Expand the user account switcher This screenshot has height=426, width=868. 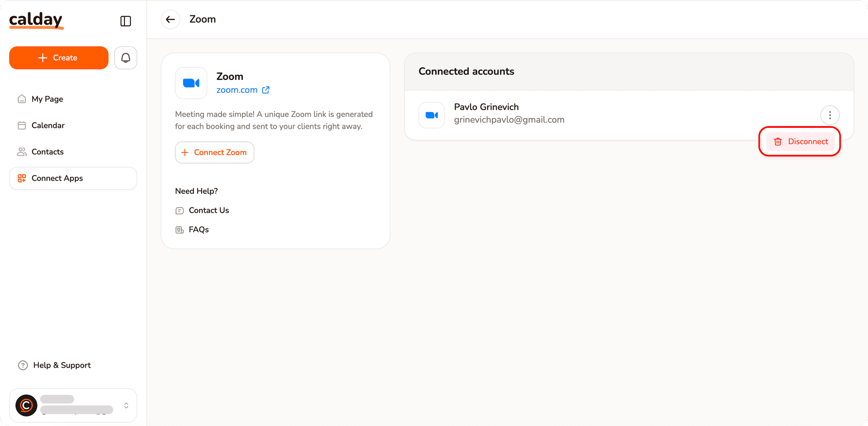click(x=126, y=406)
